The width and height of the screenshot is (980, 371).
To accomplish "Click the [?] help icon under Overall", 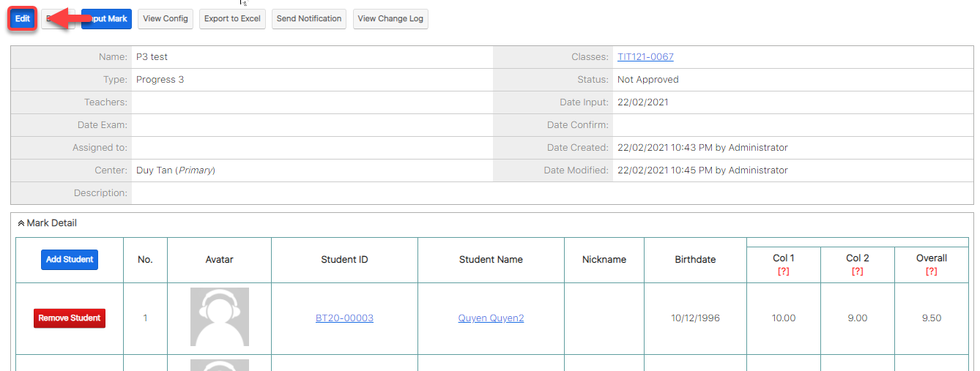I will (x=932, y=271).
